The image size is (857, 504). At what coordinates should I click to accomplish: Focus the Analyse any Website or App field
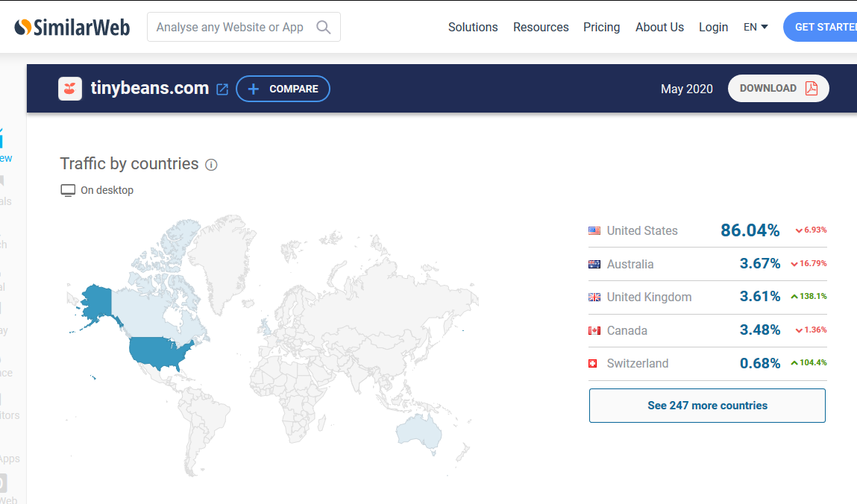pos(244,27)
